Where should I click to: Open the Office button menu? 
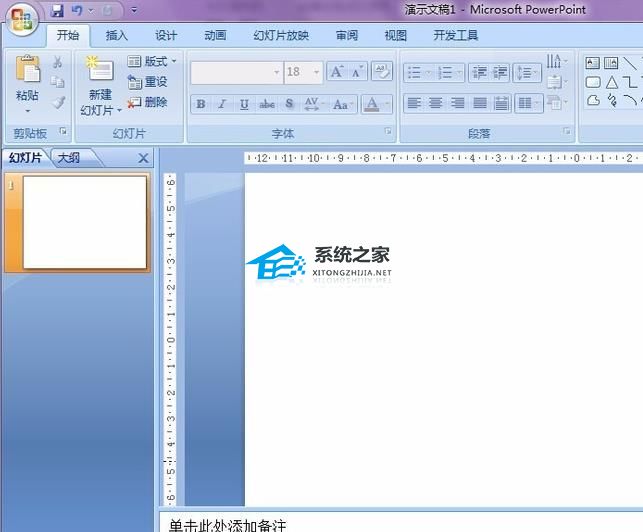point(22,19)
